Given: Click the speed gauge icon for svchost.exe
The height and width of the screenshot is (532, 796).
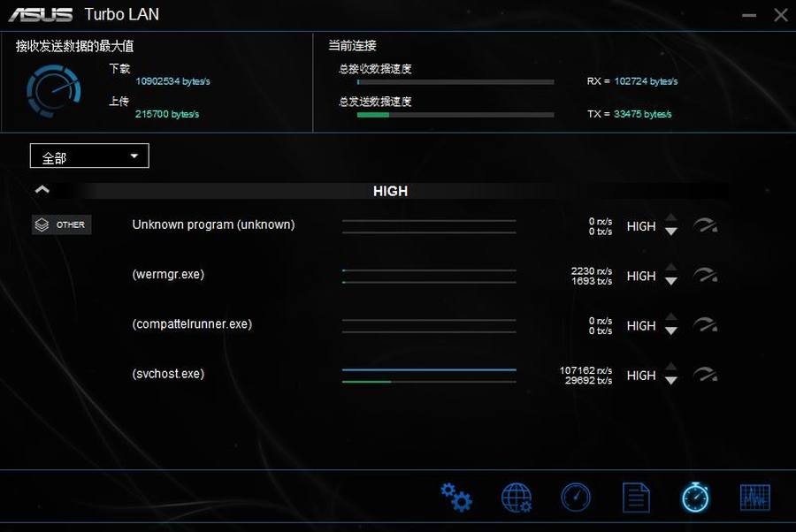Looking at the screenshot, I should pyautogui.click(x=705, y=376).
